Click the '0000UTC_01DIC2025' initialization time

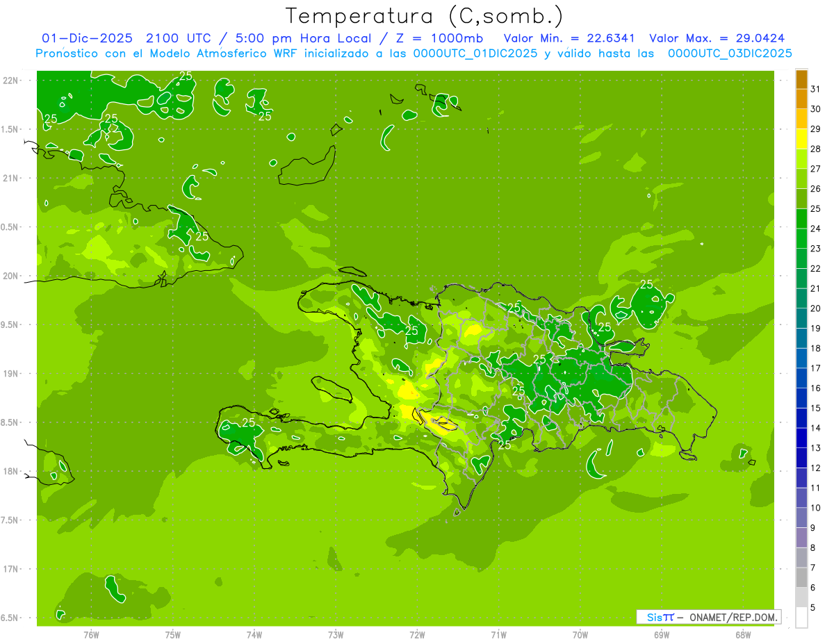coord(475,53)
